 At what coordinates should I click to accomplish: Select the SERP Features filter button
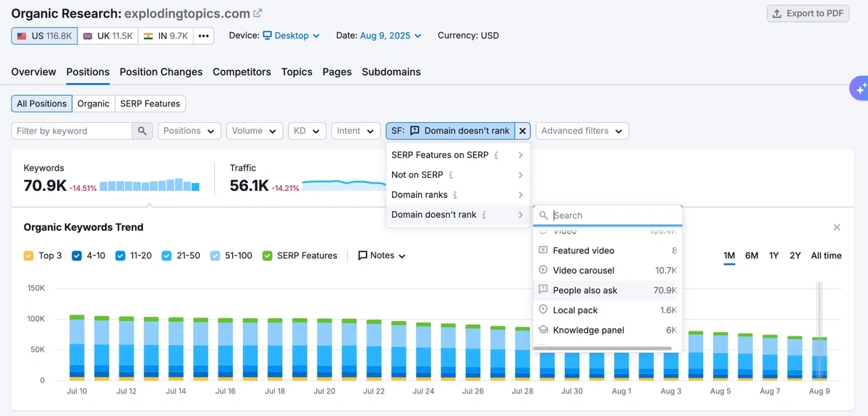coord(150,103)
